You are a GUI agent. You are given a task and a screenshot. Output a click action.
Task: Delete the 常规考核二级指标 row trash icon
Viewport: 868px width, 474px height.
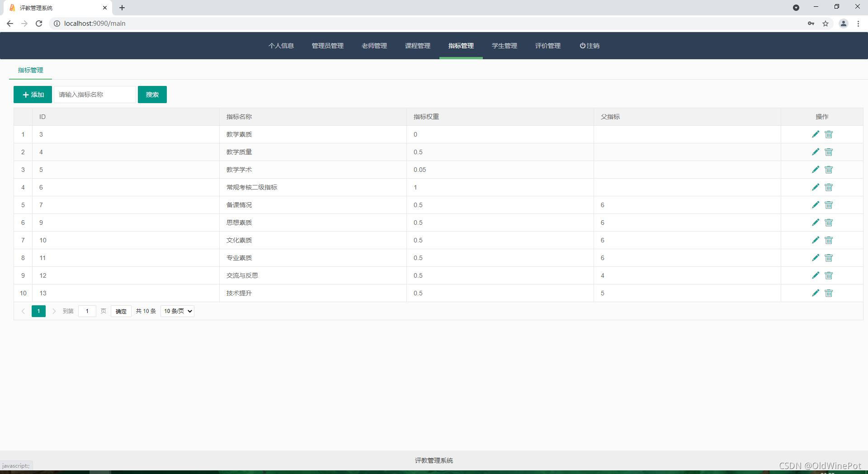click(x=829, y=187)
